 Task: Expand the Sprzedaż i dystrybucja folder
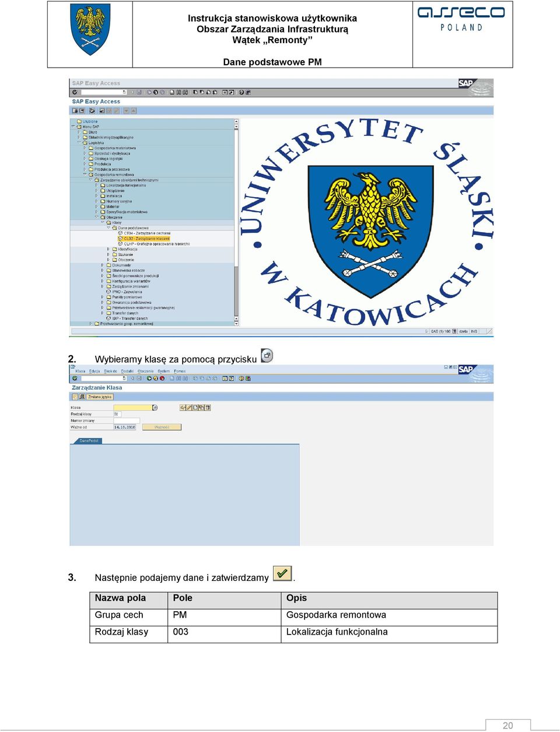pyautogui.click(x=85, y=153)
